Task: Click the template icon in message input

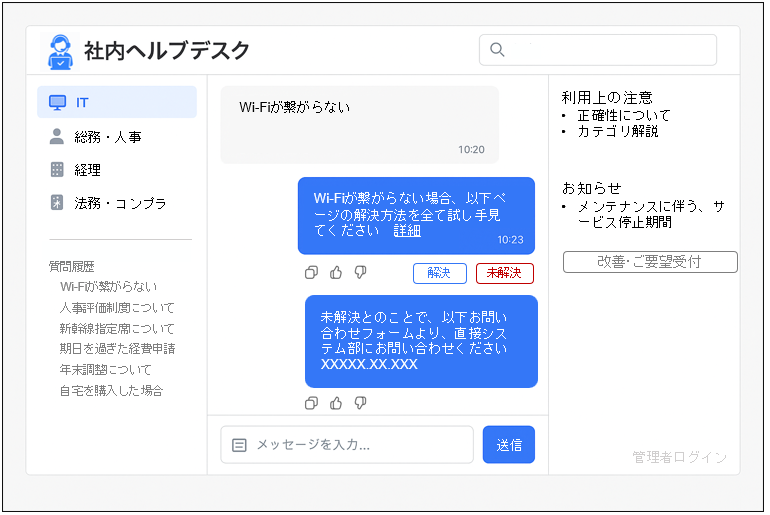Action: [x=239, y=445]
